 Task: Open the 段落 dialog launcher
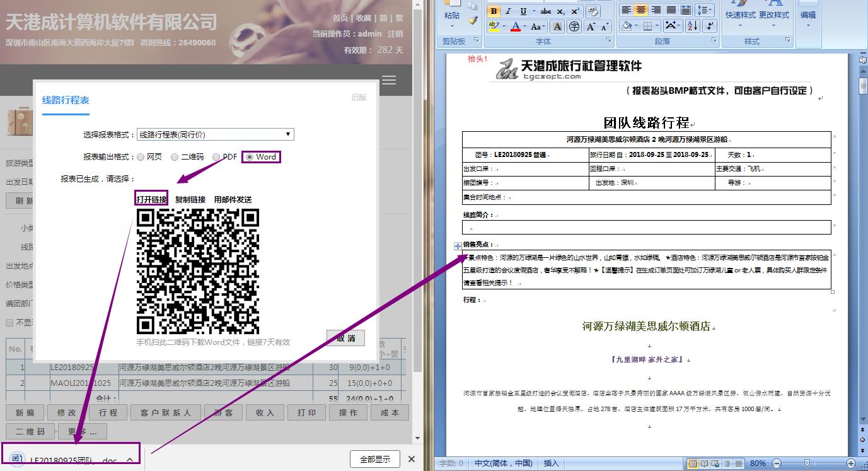pyautogui.click(x=714, y=41)
